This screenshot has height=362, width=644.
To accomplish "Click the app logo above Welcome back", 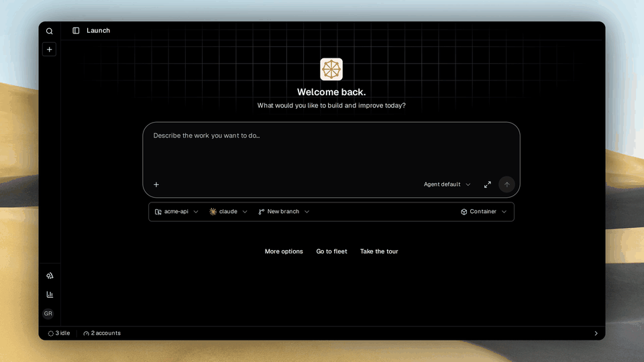I will click(x=331, y=69).
